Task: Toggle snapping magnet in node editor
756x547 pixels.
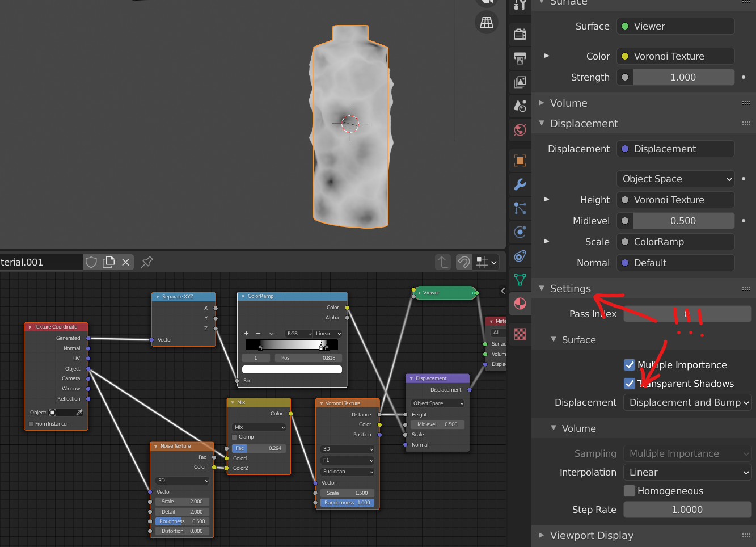Action: coord(464,262)
